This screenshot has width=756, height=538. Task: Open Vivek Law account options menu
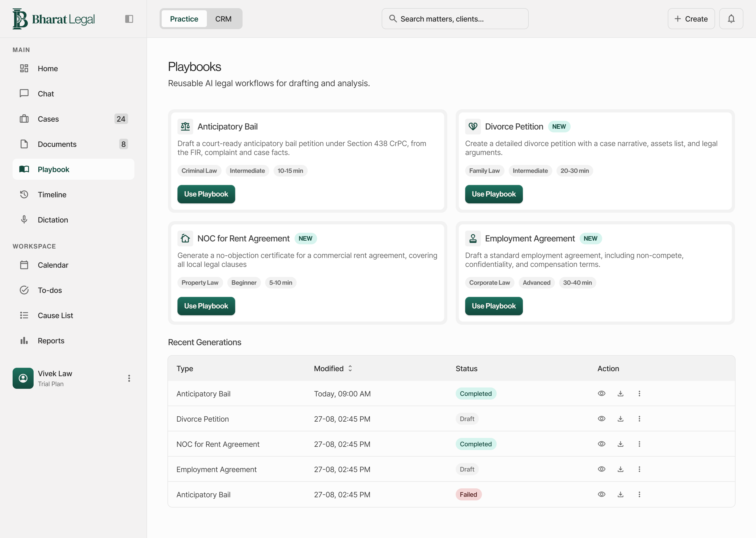pyautogui.click(x=129, y=378)
